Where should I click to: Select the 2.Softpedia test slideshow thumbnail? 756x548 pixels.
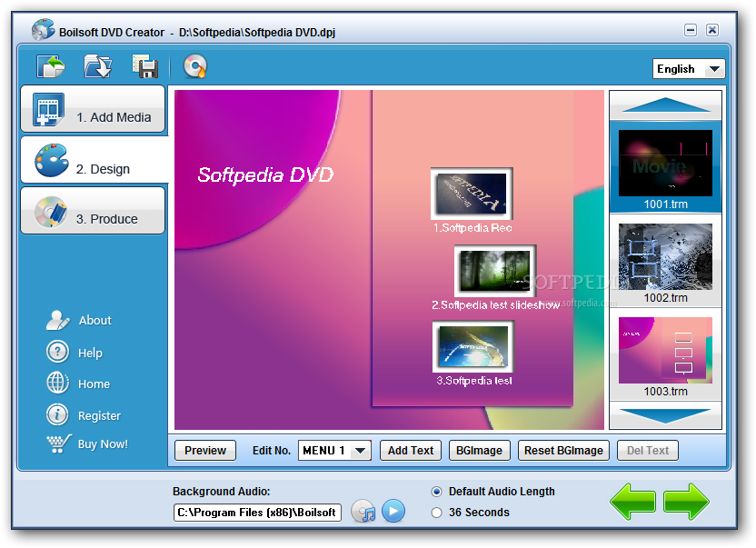(495, 271)
